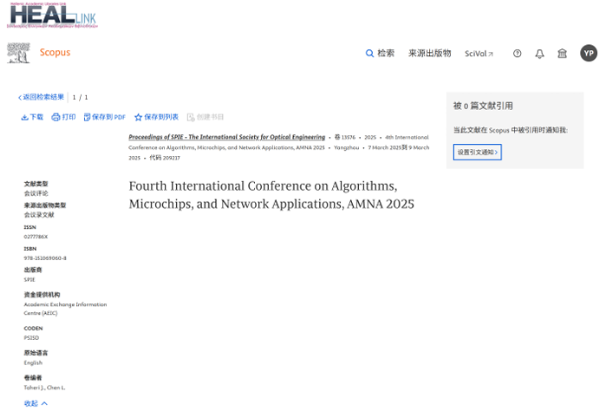Print the record using 打印
This screenshot has height=414, width=605.
pyautogui.click(x=63, y=117)
